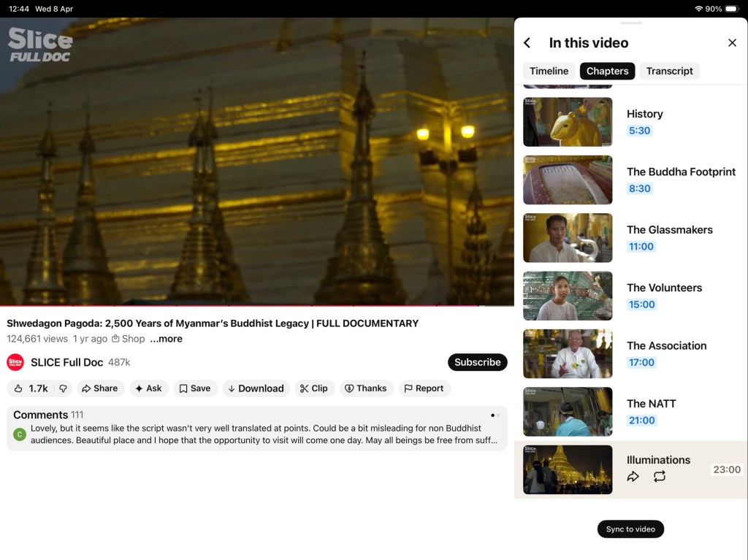Switch to the Transcript tab

coord(669,71)
